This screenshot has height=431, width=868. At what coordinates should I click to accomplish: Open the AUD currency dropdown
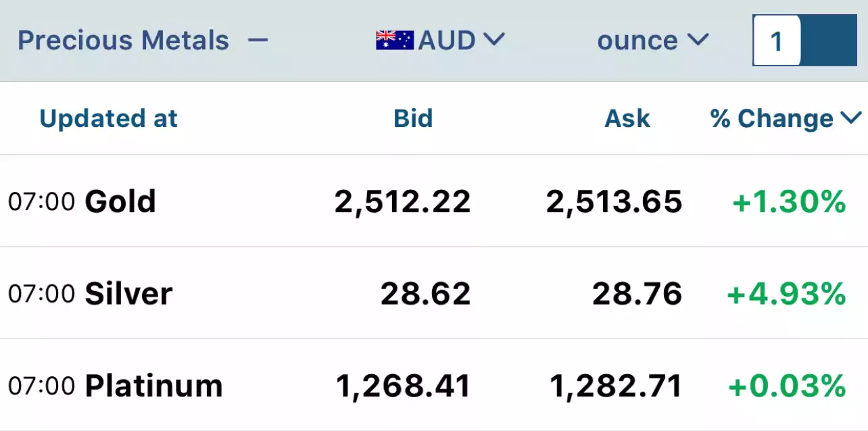tap(440, 41)
